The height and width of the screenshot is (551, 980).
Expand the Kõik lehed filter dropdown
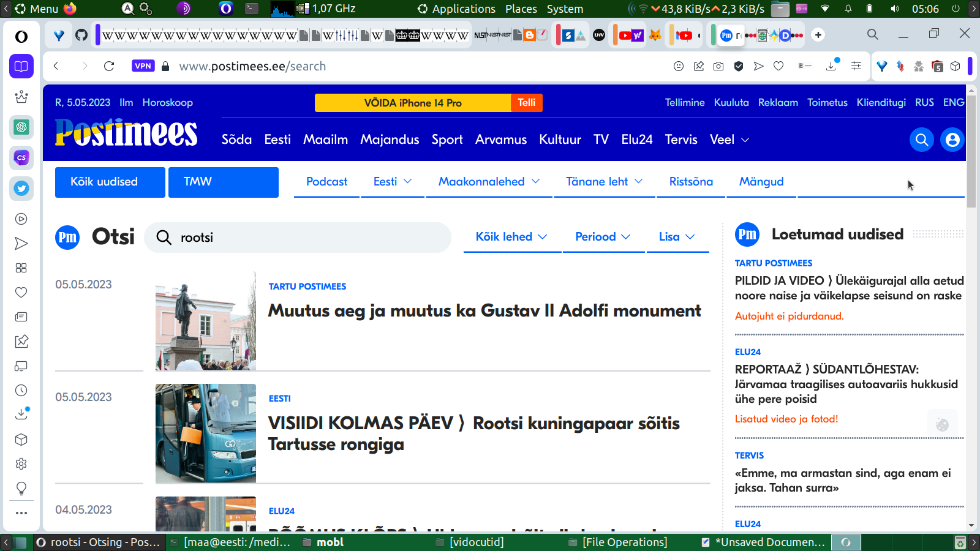(511, 237)
